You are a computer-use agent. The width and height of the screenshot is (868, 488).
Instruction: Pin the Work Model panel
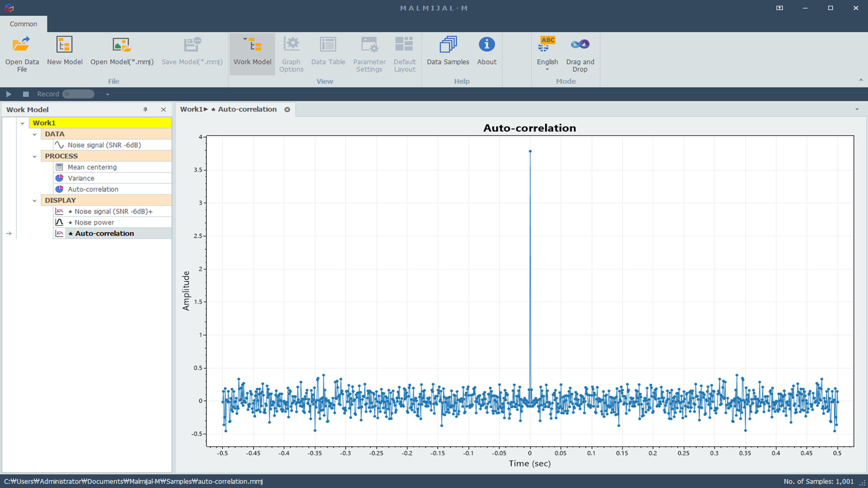click(146, 110)
